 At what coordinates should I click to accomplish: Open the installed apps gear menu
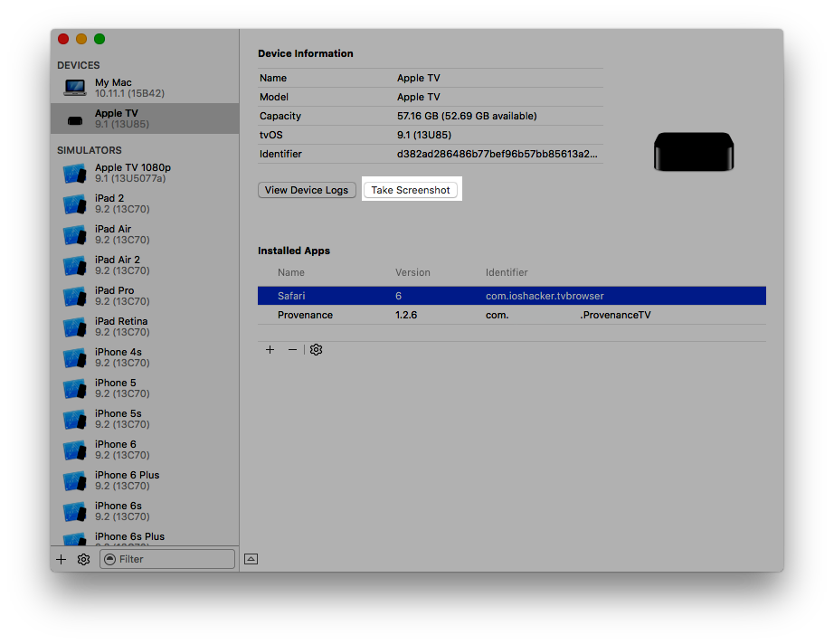pyautogui.click(x=316, y=350)
